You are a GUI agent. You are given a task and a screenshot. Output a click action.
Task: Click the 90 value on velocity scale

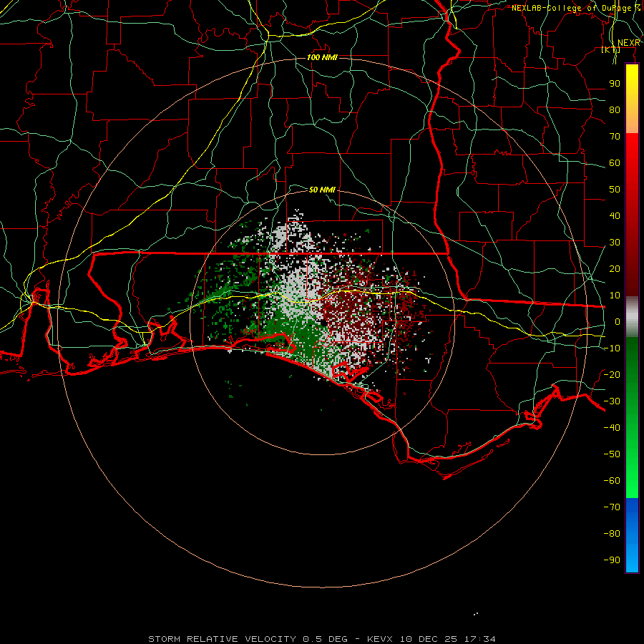point(615,84)
